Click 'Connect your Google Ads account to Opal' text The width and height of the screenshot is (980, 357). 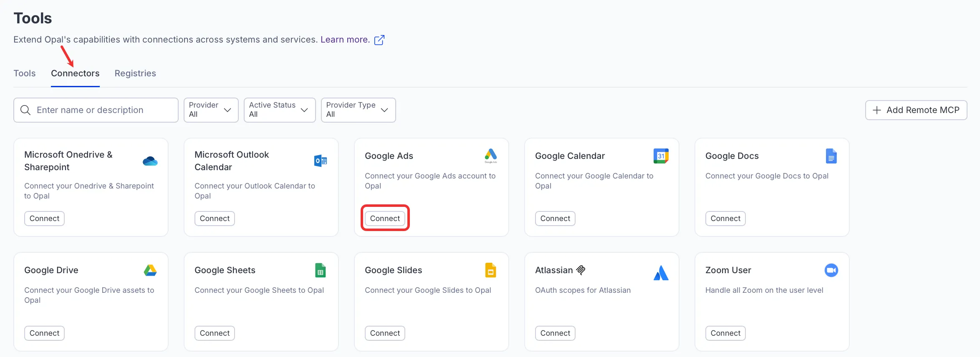pos(430,181)
